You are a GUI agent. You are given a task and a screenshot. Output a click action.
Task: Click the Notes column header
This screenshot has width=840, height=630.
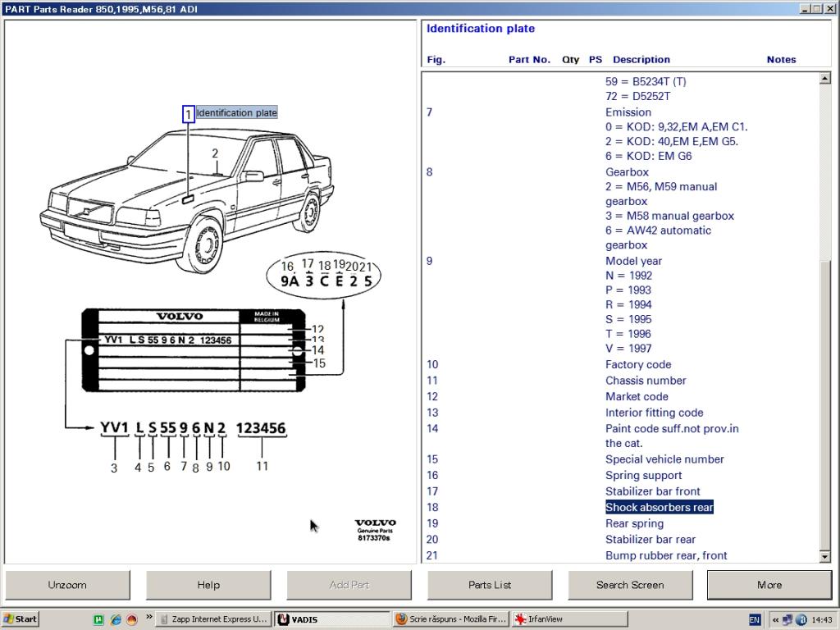click(x=781, y=59)
